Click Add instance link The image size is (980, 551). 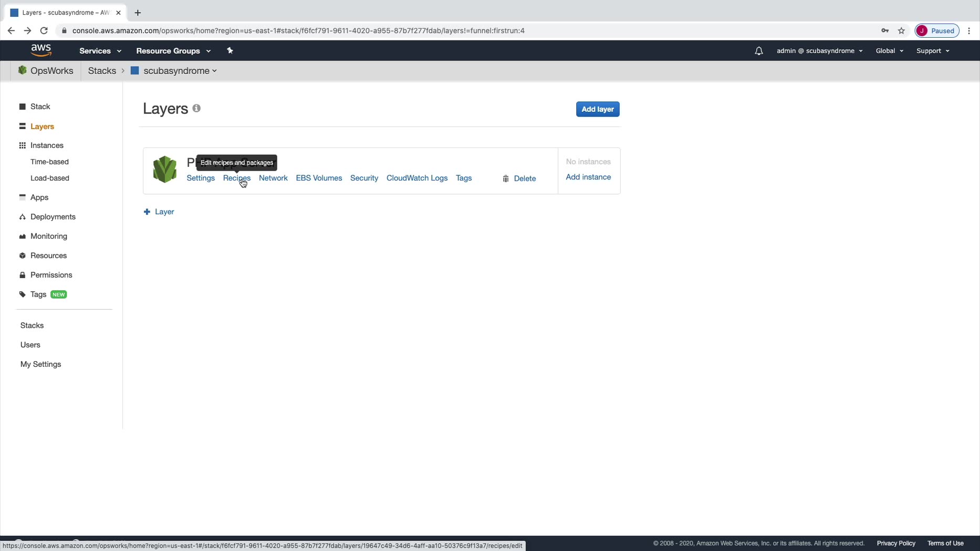[x=588, y=177]
